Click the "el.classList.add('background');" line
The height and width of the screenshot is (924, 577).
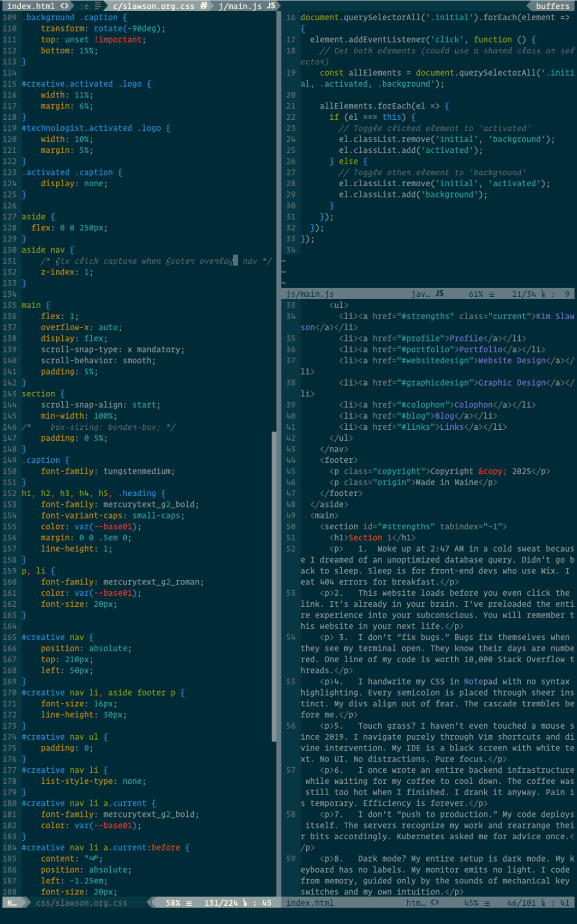pos(413,194)
